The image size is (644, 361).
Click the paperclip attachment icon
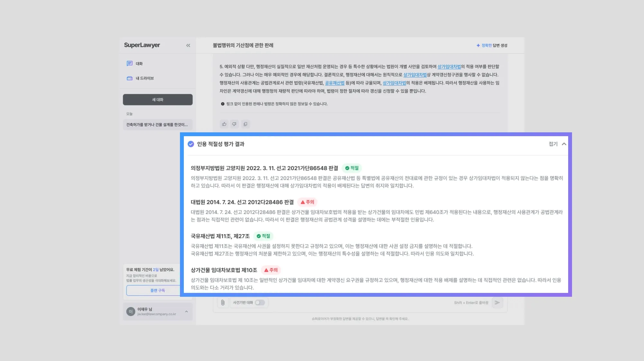coord(223,303)
